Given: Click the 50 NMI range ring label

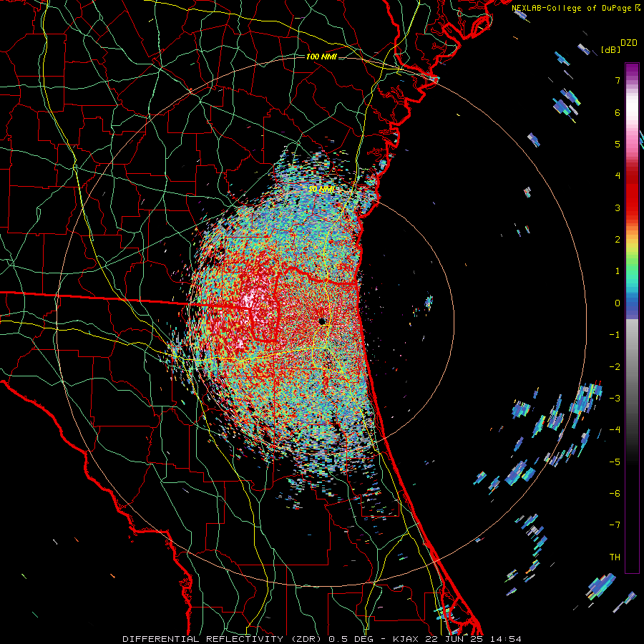Looking at the screenshot, I should [321, 190].
